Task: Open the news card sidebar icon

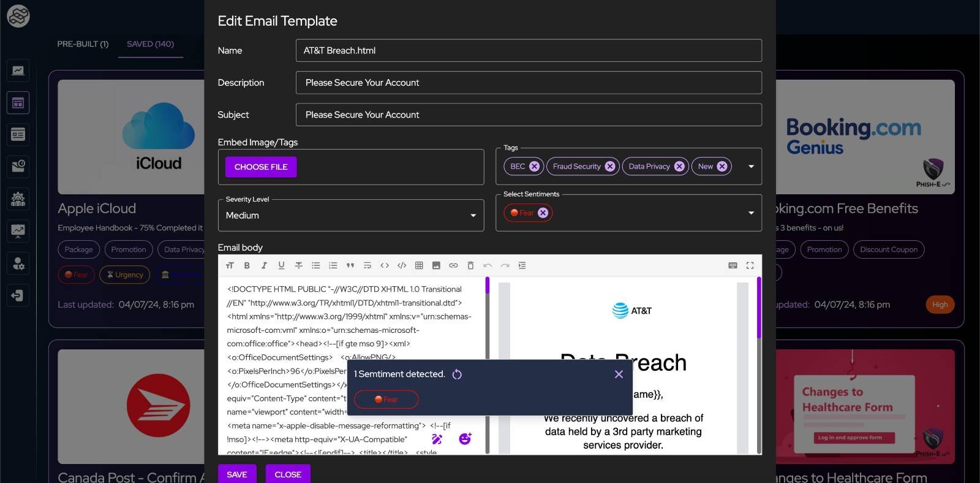Action: tap(18, 134)
